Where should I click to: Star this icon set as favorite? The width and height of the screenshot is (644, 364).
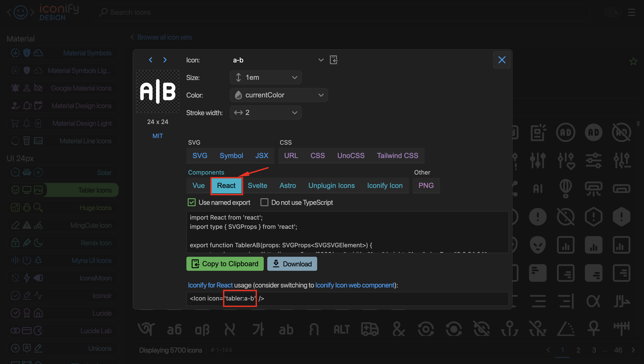point(633,61)
